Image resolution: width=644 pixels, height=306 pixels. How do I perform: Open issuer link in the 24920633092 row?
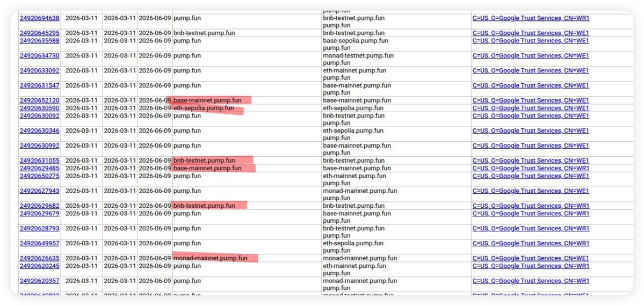click(530, 71)
